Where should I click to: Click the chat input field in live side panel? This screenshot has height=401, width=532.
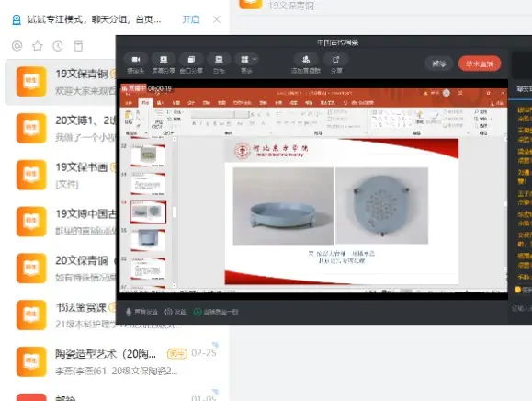[x=522, y=308]
